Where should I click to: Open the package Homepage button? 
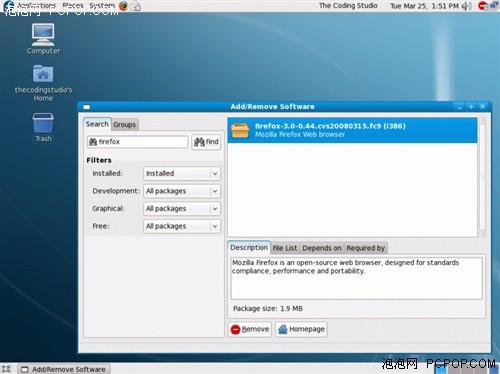(301, 329)
